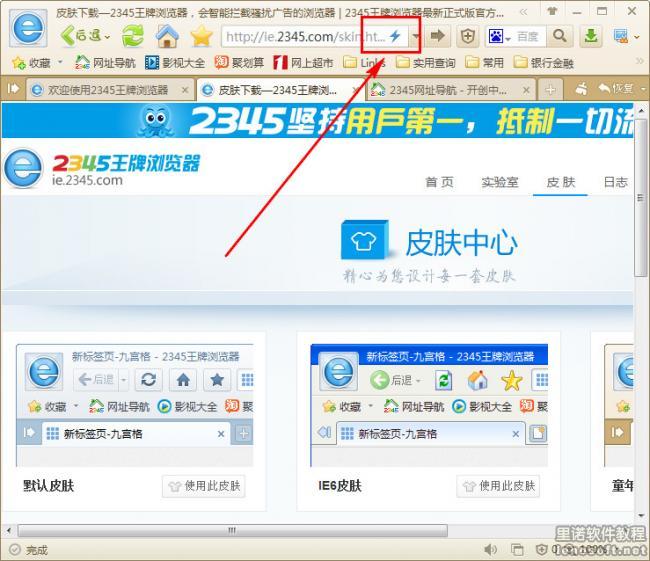Expand bookmarks bar overflow chevron
Viewport: 650px width, 561px height.
(x=640, y=61)
